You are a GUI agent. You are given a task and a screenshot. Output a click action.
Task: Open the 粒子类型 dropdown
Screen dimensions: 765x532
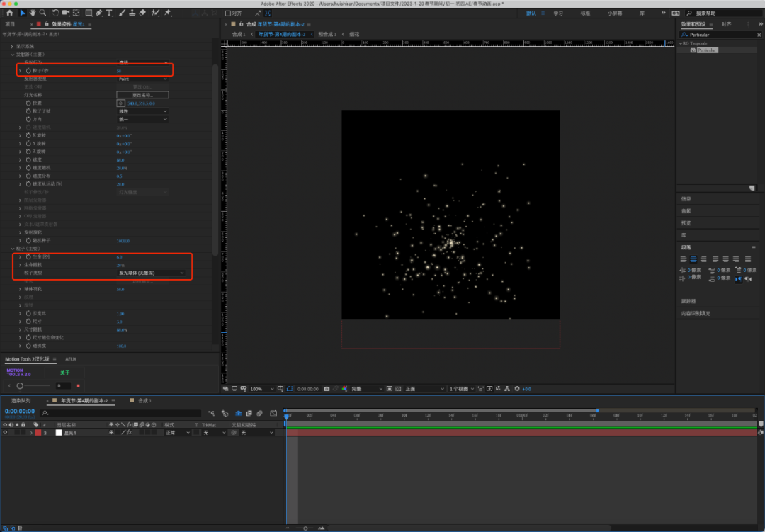point(152,273)
